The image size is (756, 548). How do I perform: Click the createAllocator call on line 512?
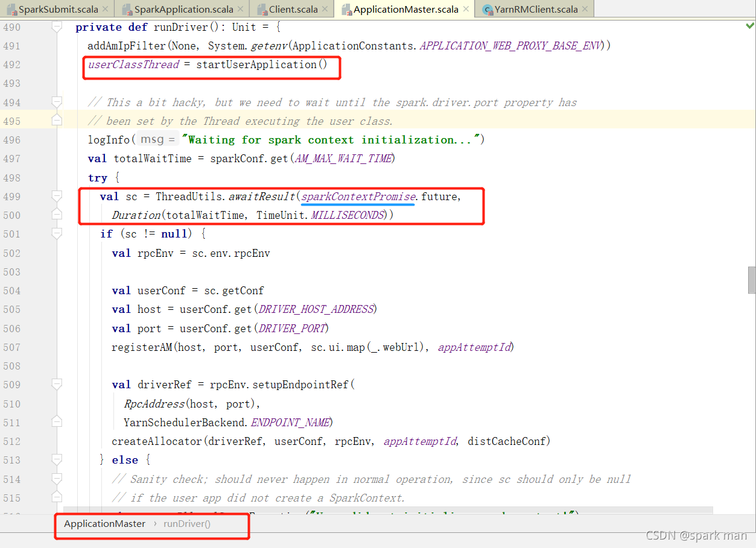[x=157, y=441]
